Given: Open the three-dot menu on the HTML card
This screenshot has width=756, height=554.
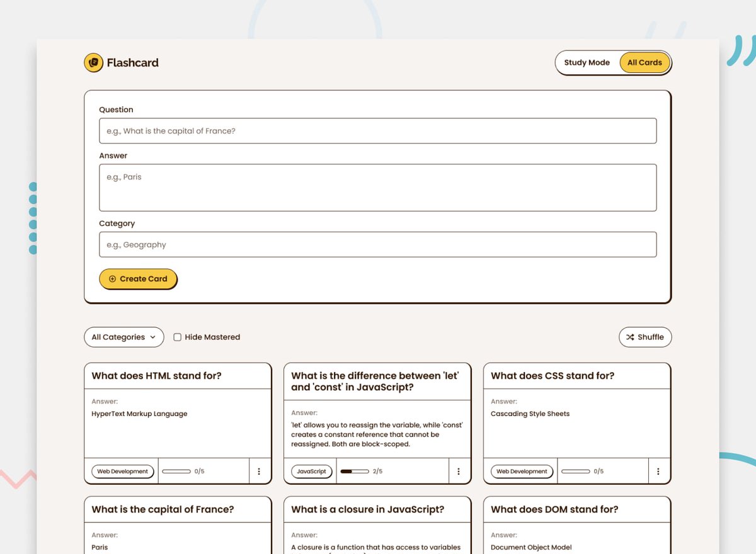Looking at the screenshot, I should point(260,471).
